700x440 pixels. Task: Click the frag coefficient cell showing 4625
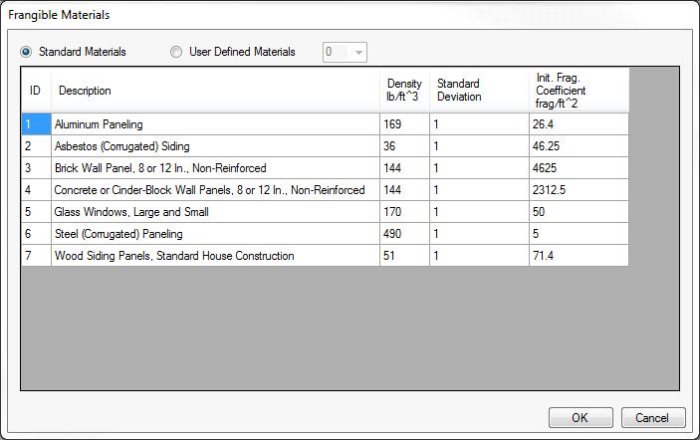pos(578,168)
